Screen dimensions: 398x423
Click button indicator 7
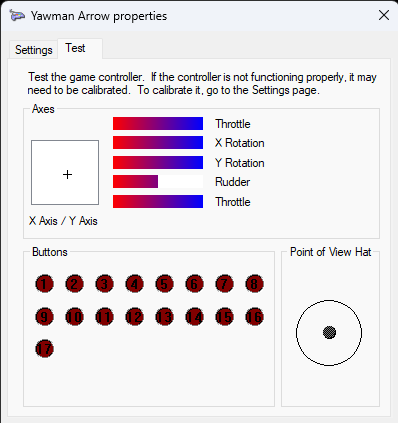point(224,284)
